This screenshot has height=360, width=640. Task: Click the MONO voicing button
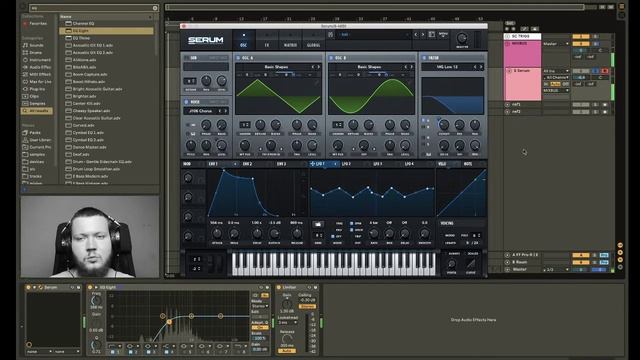pyautogui.click(x=450, y=236)
